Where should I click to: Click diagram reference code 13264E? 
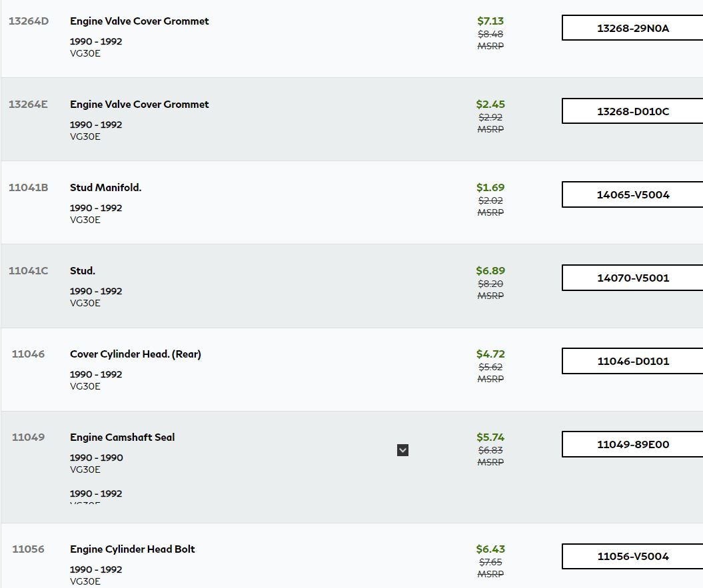[x=29, y=105]
